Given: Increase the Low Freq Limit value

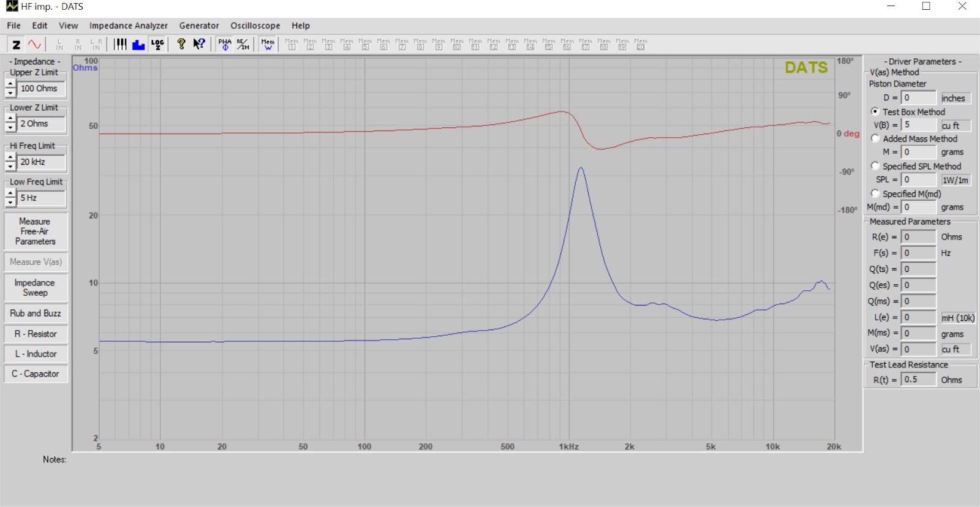Looking at the screenshot, I should click(x=10, y=193).
